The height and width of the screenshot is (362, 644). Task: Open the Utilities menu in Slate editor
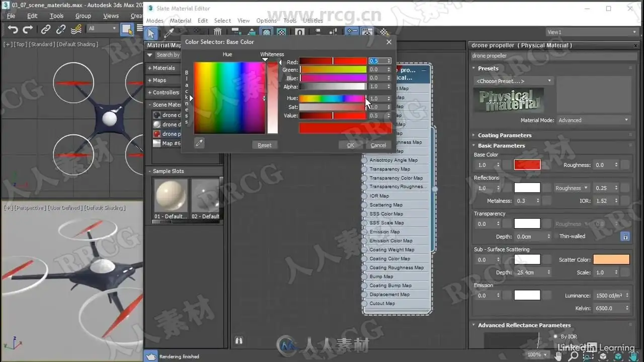[x=313, y=21]
